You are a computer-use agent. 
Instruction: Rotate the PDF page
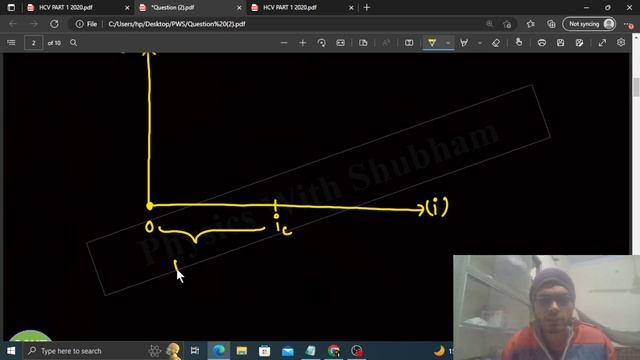[x=322, y=43]
